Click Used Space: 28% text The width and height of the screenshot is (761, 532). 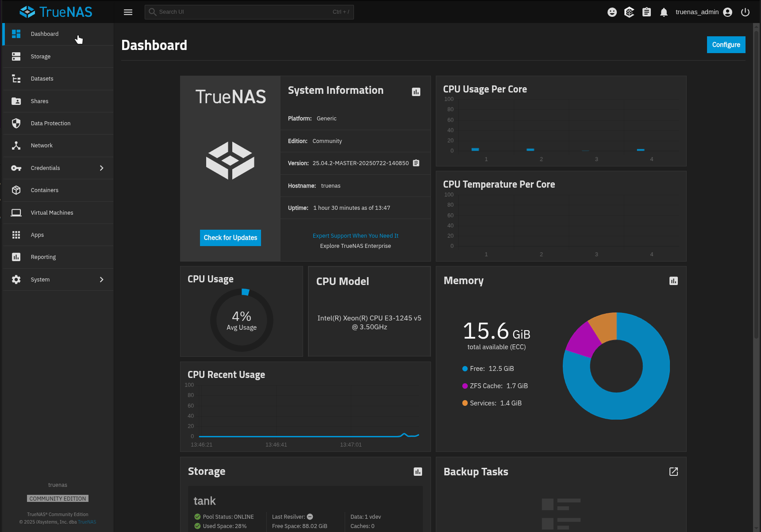pos(225,526)
